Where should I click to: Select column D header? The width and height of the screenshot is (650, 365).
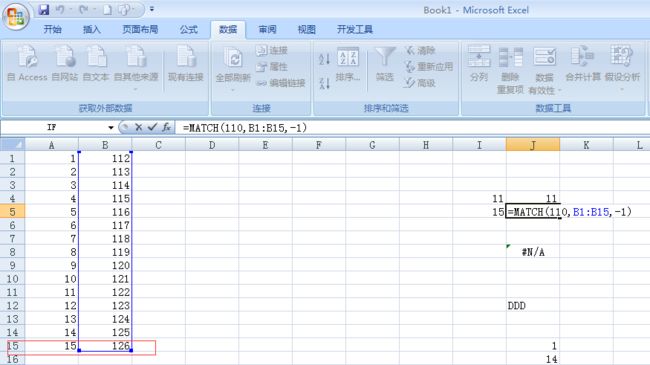[x=212, y=145]
